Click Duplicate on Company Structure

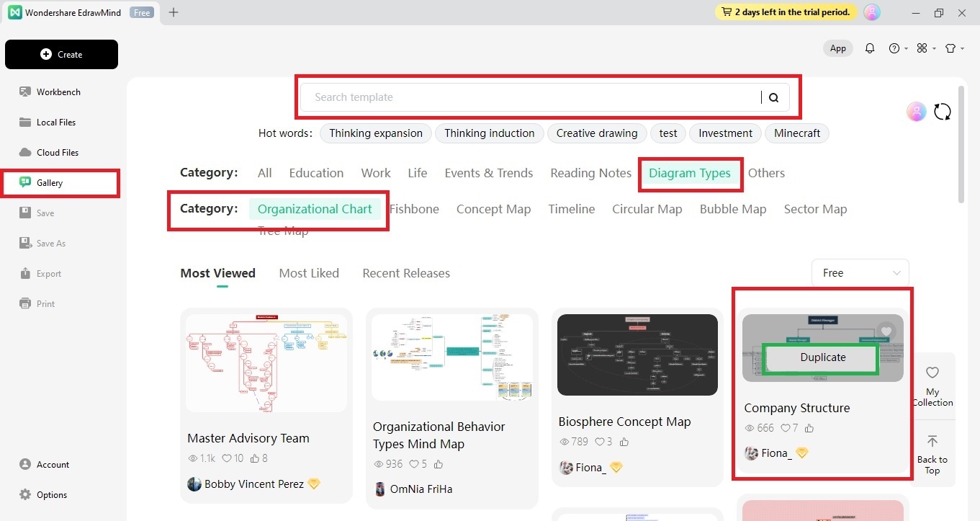point(823,357)
